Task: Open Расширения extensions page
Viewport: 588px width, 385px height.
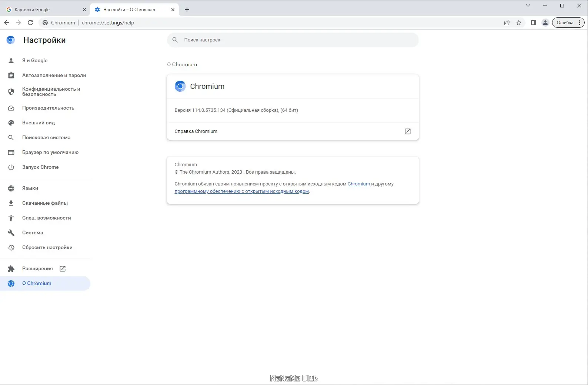Action: [45, 269]
